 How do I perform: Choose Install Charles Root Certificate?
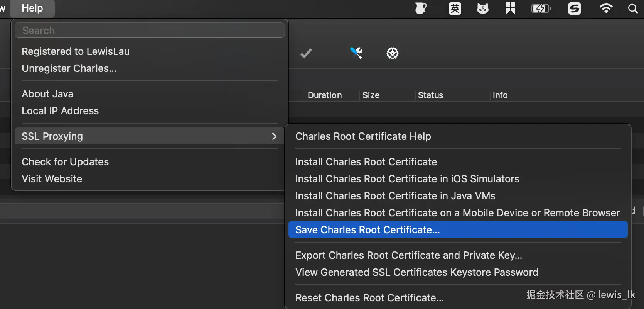coord(458,162)
